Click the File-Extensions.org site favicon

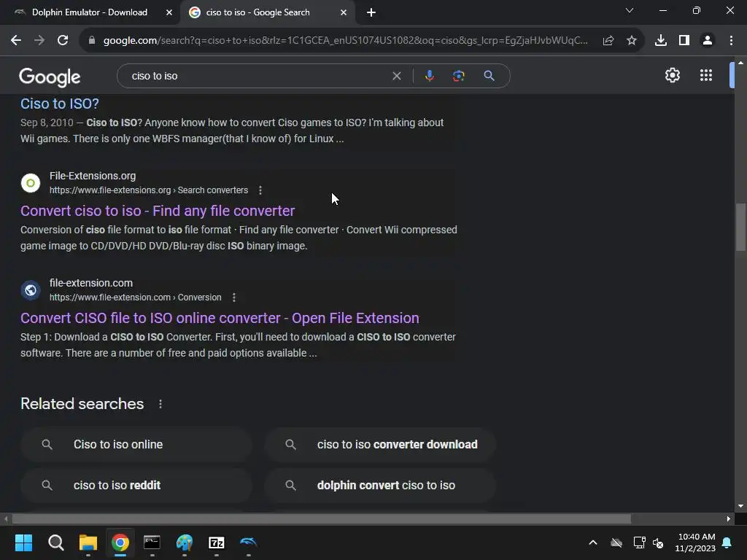(x=31, y=183)
